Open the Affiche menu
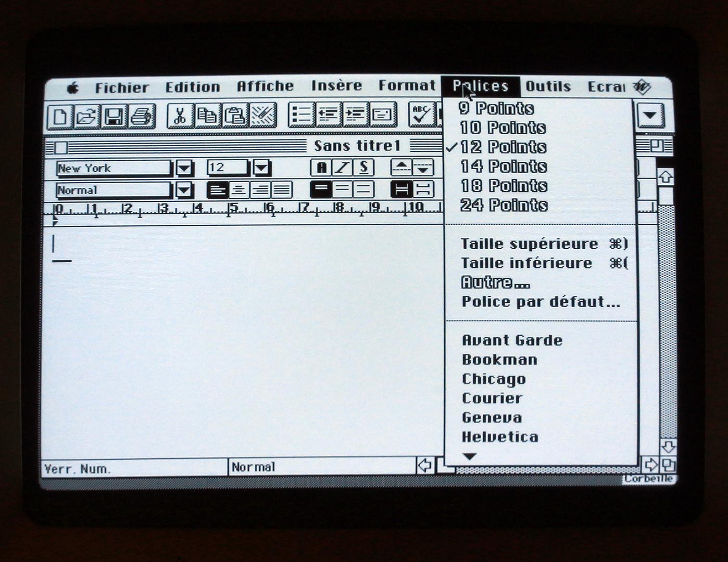Screen dimensions: 728x562 pyautogui.click(x=265, y=86)
